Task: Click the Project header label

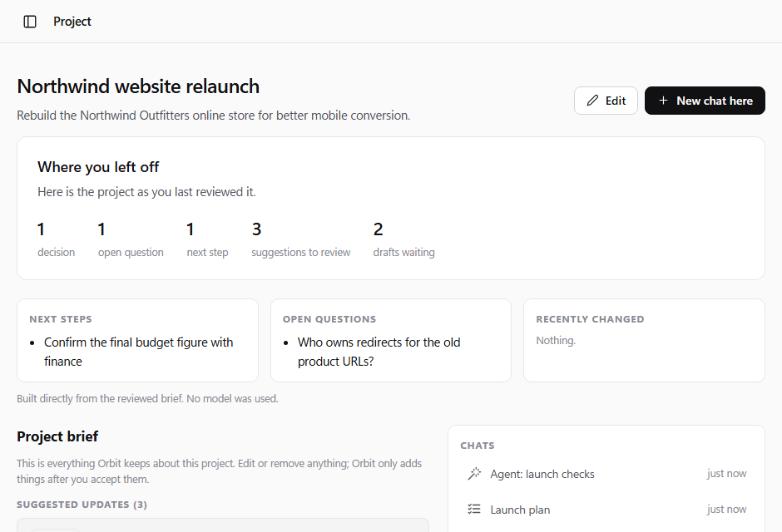Action: point(72,22)
